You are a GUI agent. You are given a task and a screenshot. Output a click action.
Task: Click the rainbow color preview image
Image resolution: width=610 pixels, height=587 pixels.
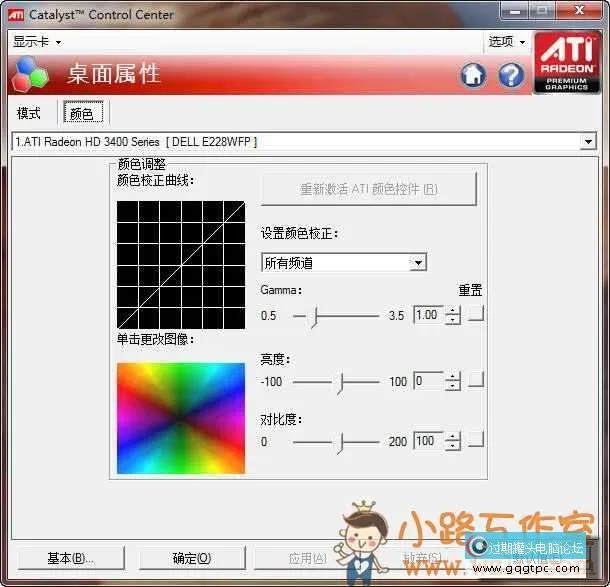click(x=180, y=417)
